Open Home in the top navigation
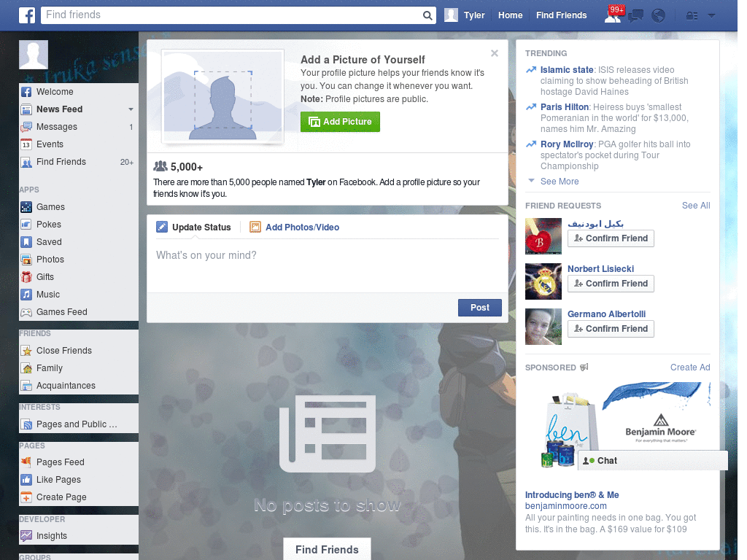This screenshot has height=560, width=747. pos(510,15)
